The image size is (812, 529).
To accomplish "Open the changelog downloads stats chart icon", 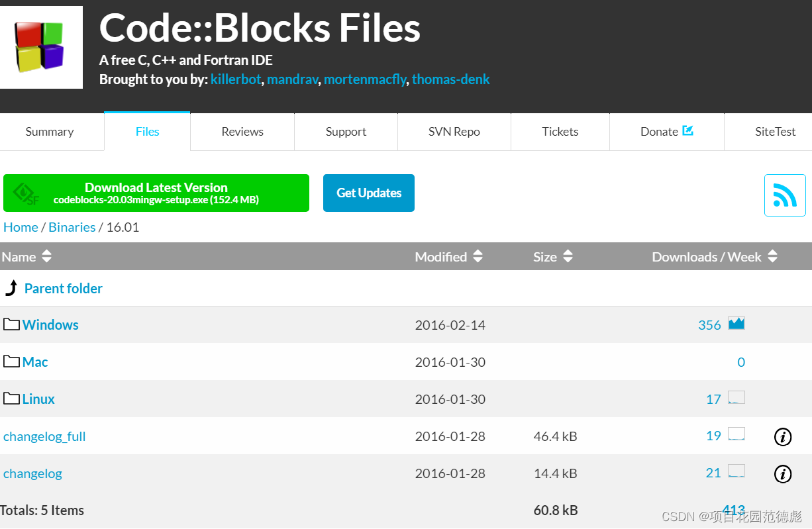I will (736, 472).
